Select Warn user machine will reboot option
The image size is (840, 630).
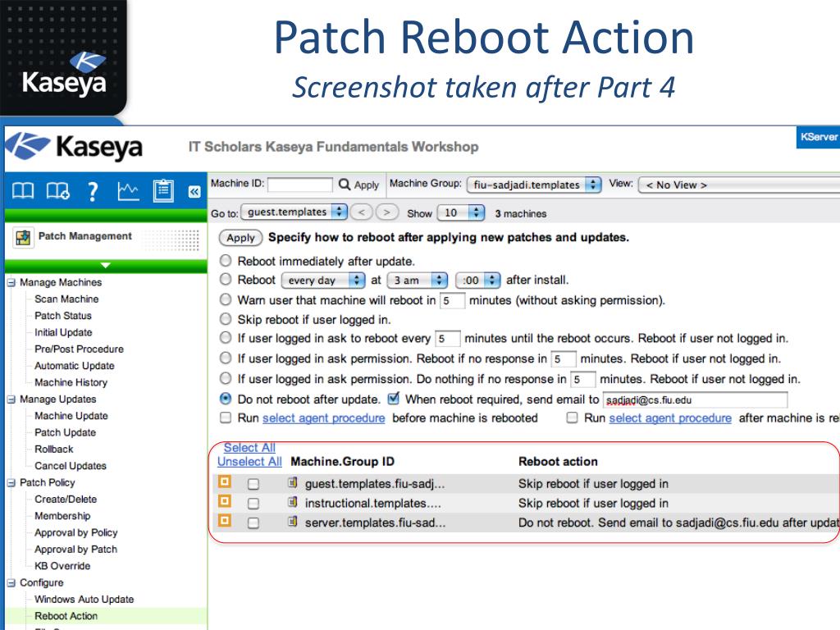coord(226,299)
